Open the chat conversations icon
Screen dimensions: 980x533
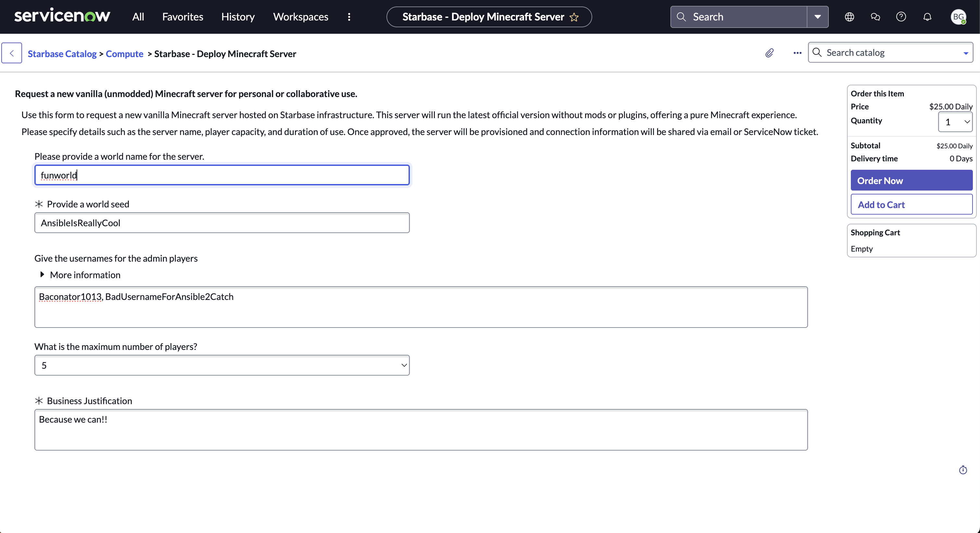(875, 17)
